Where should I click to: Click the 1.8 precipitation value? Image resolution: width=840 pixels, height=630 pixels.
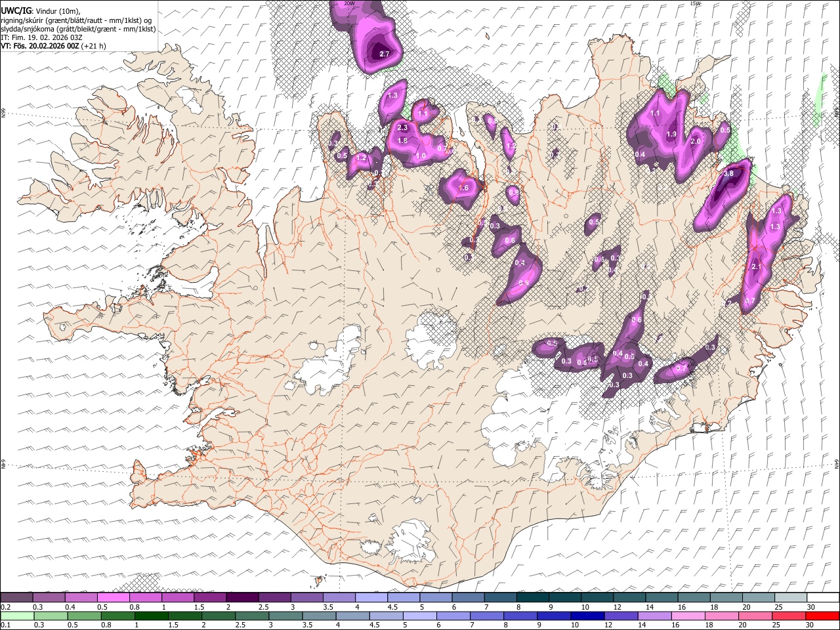(x=402, y=140)
